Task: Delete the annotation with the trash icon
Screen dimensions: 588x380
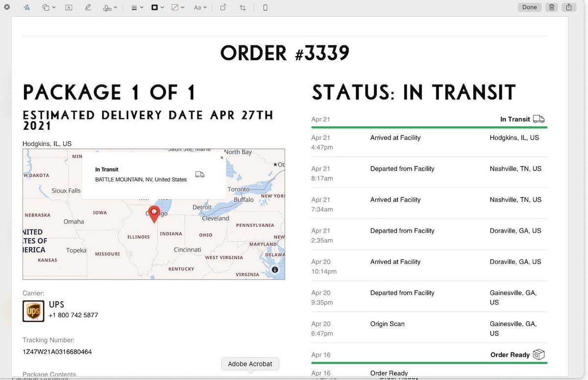Action: (x=551, y=7)
